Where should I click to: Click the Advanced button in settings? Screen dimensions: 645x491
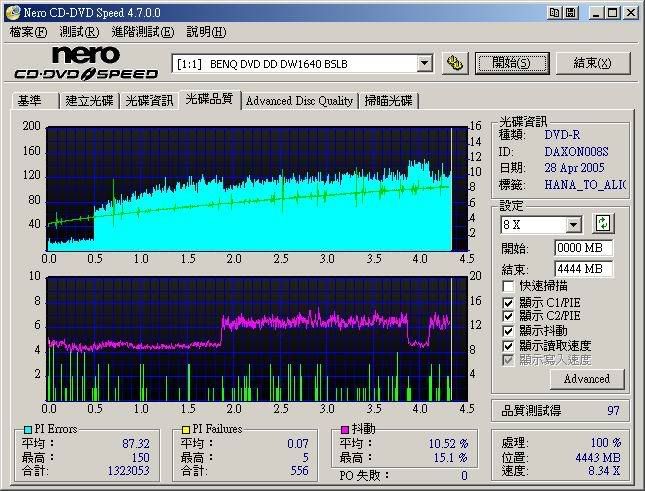point(587,379)
